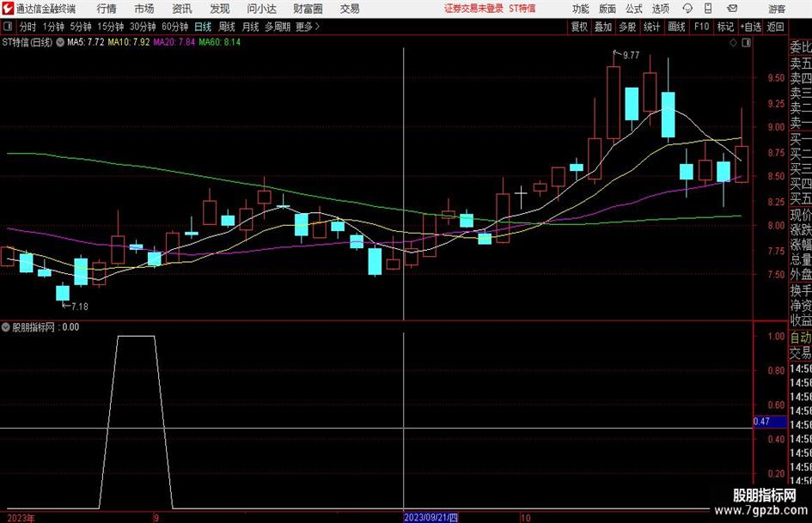This screenshot has width=812, height=523.
Task: Click the 画线 drawing button
Action: (x=676, y=27)
